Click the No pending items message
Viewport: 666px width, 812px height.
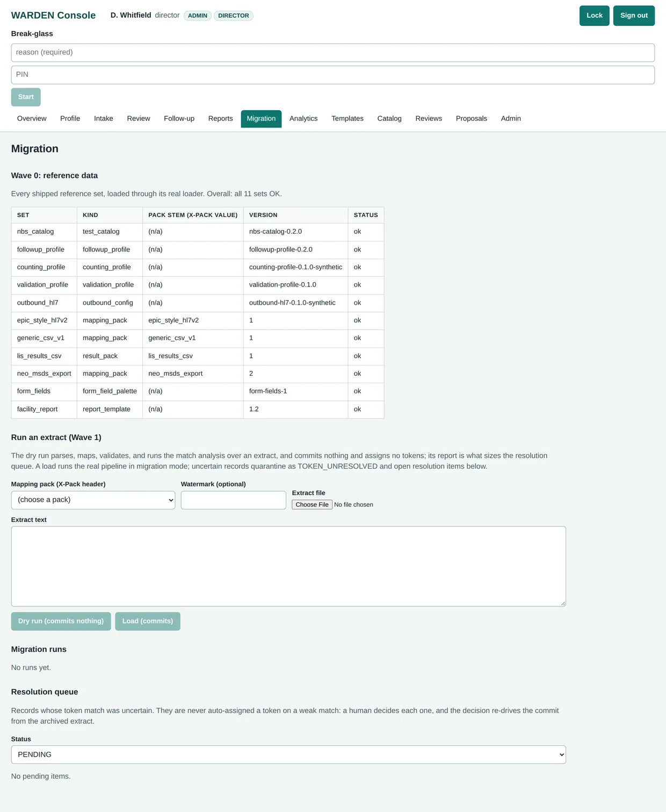point(41,777)
